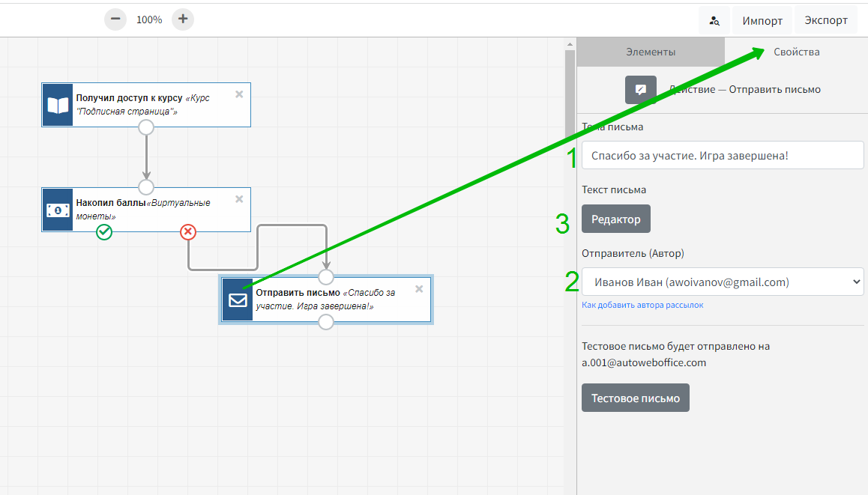Click the green checkmark output connector
The height and width of the screenshot is (495, 868).
(104, 232)
